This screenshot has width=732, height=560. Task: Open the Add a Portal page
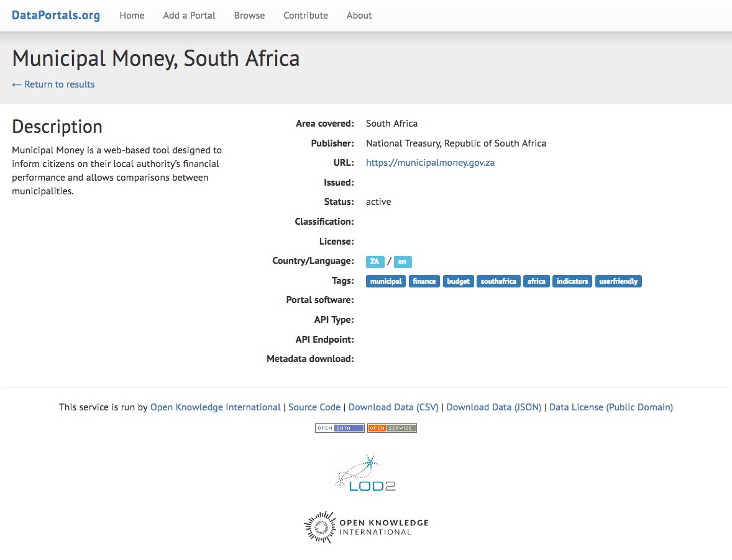coord(189,16)
